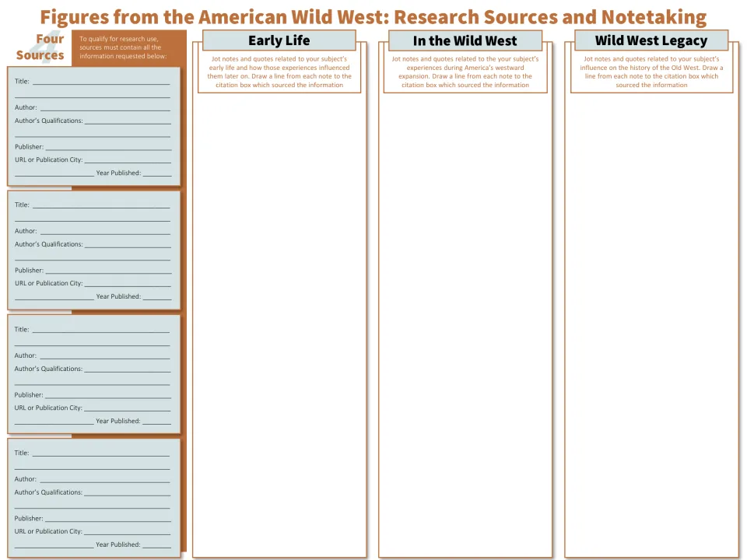Click the Publisher line in the first source box

pos(108,147)
